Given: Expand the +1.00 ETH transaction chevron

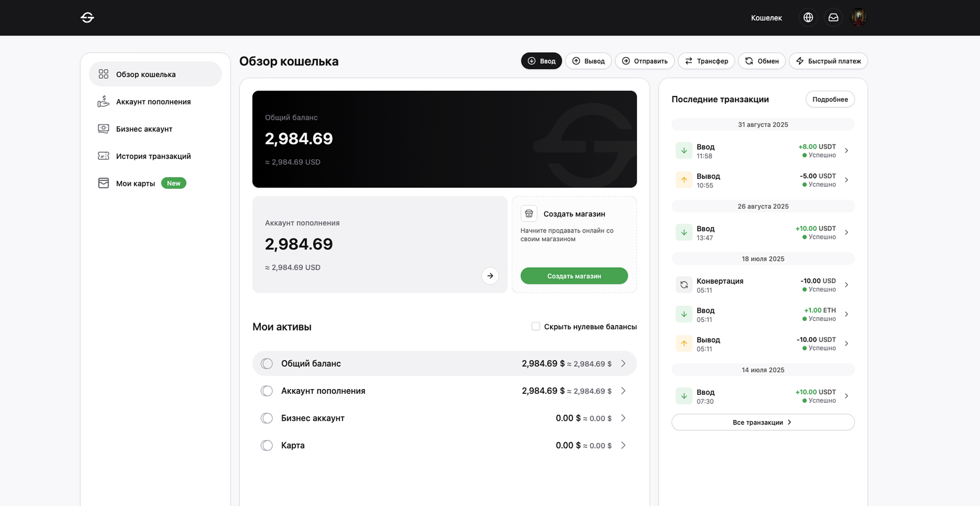Looking at the screenshot, I should point(846,314).
